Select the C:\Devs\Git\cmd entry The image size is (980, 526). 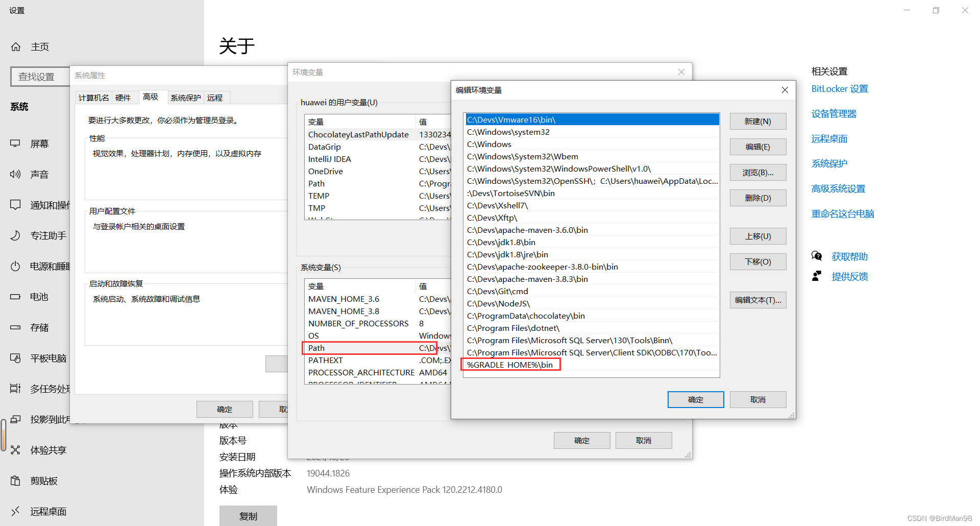592,291
